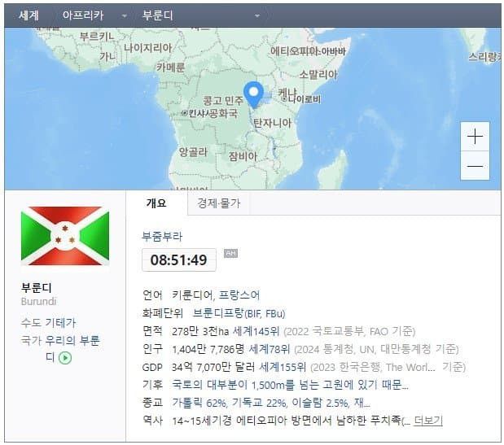The image size is (504, 445).
Task: Click the blue location pin on the map
Action: (253, 94)
